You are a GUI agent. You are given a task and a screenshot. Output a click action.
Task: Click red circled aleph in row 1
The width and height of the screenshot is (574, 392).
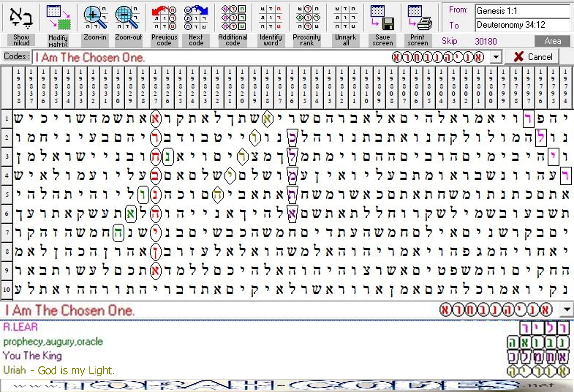point(155,119)
